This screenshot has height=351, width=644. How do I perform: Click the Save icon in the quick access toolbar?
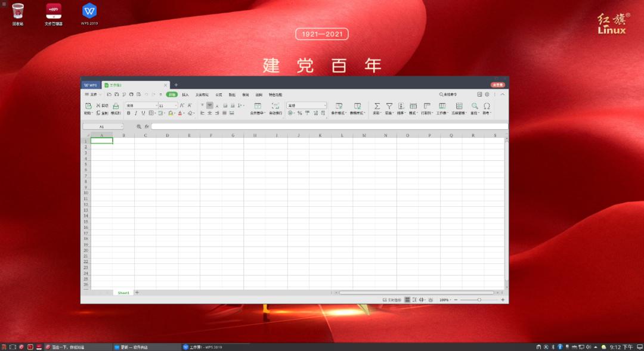pyautogui.click(x=117, y=94)
